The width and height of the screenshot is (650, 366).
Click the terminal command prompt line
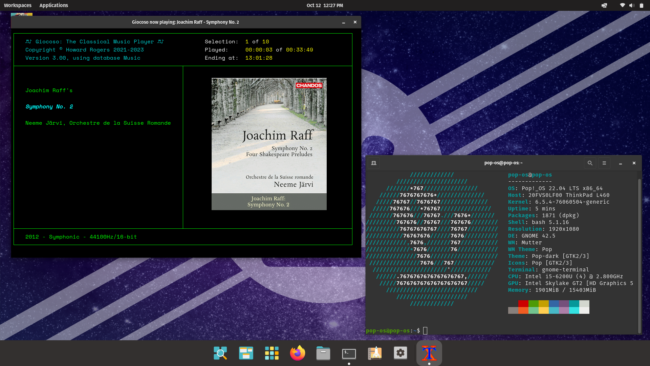397,330
